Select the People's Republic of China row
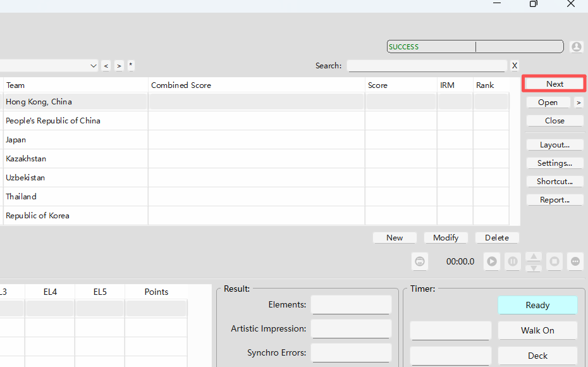The image size is (588, 367). coord(256,121)
